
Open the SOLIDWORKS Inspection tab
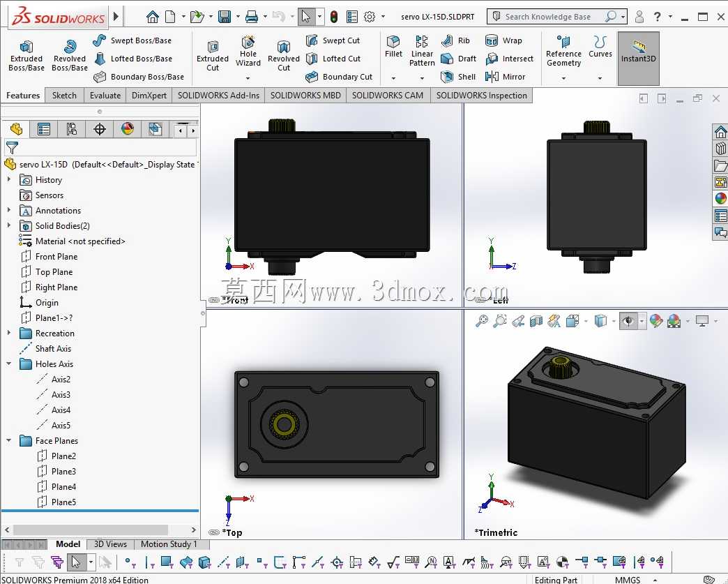[x=481, y=96]
